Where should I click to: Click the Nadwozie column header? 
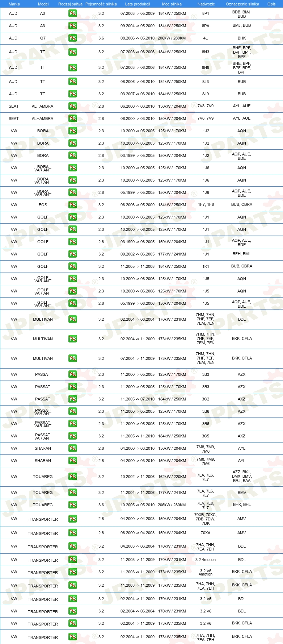[x=206, y=4]
